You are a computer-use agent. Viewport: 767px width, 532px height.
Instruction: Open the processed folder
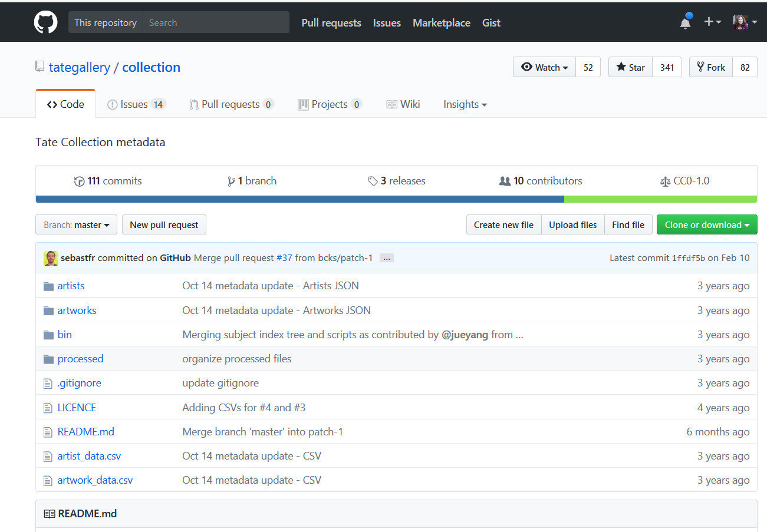tap(80, 359)
